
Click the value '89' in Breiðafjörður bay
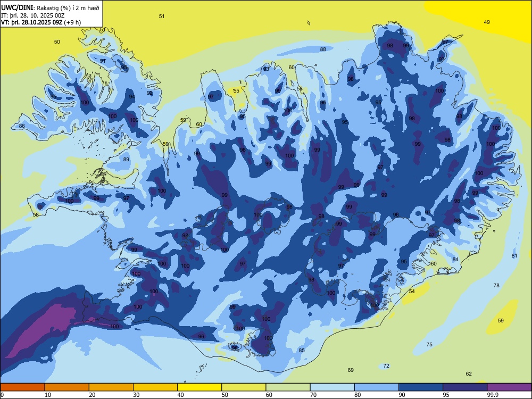[126, 160]
